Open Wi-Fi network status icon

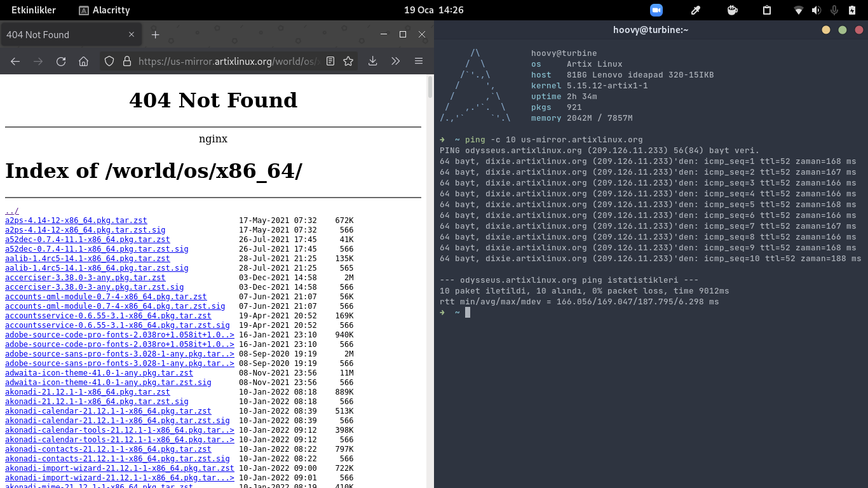click(799, 10)
